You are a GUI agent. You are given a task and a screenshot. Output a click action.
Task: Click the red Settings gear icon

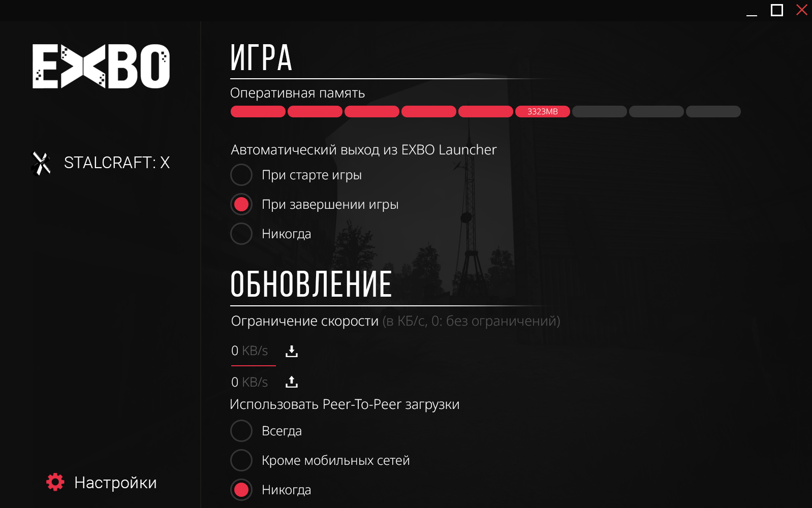[55, 482]
